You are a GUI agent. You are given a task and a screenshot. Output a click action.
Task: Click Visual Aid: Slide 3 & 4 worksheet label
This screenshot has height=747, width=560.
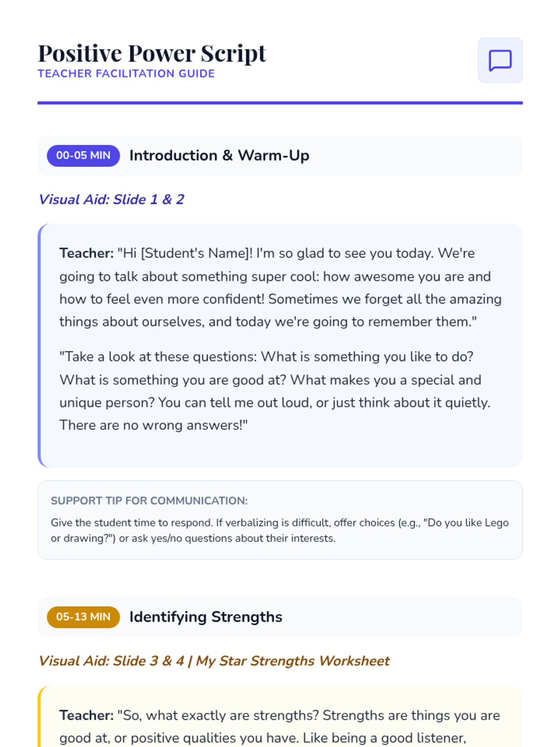(214, 661)
